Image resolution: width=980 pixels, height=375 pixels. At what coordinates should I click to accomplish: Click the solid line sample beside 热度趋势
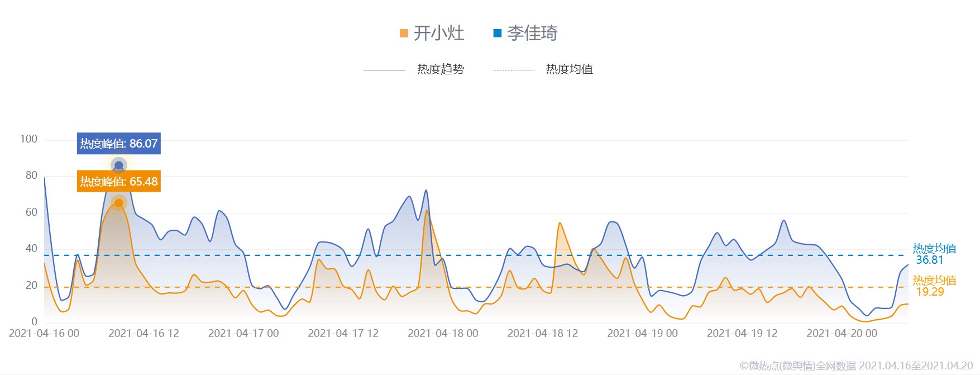(384, 70)
